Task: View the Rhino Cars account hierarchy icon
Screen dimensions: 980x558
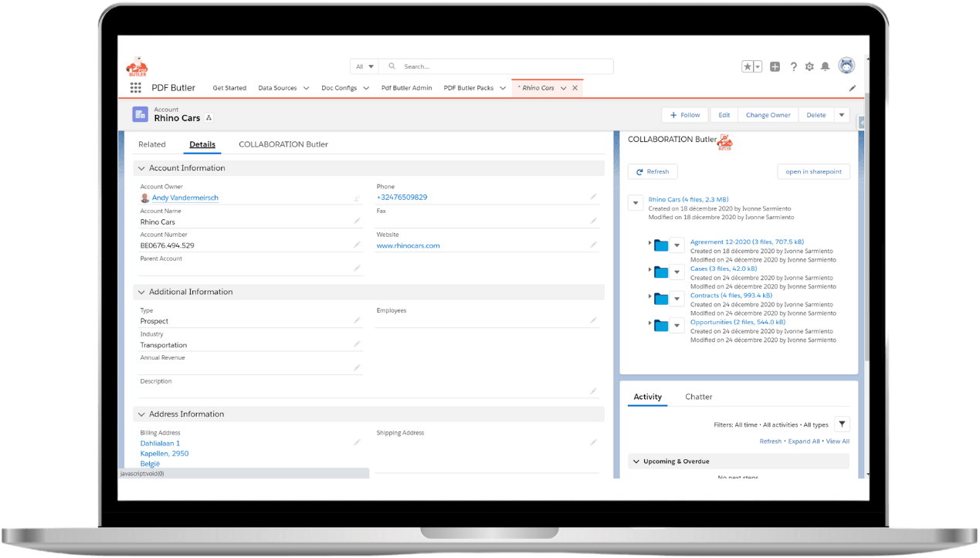Action: click(209, 118)
